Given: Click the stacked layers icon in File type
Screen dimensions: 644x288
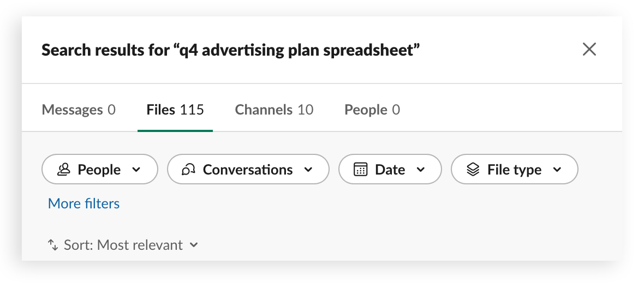Looking at the screenshot, I should pos(473,170).
